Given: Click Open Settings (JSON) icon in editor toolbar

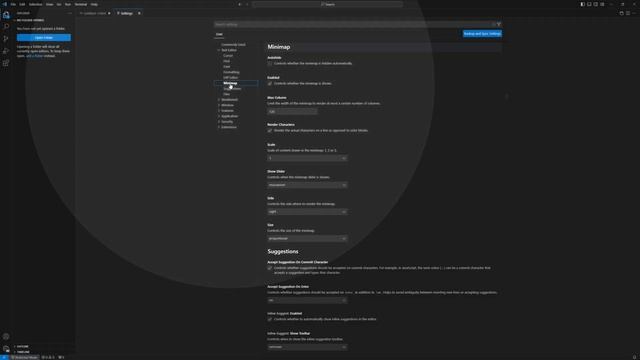Looking at the screenshot, I should 621,13.
